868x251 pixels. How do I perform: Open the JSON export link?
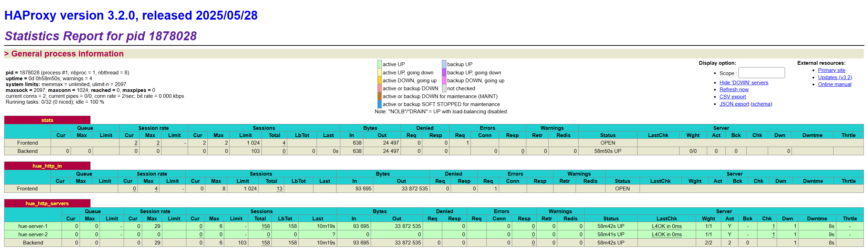734,104
